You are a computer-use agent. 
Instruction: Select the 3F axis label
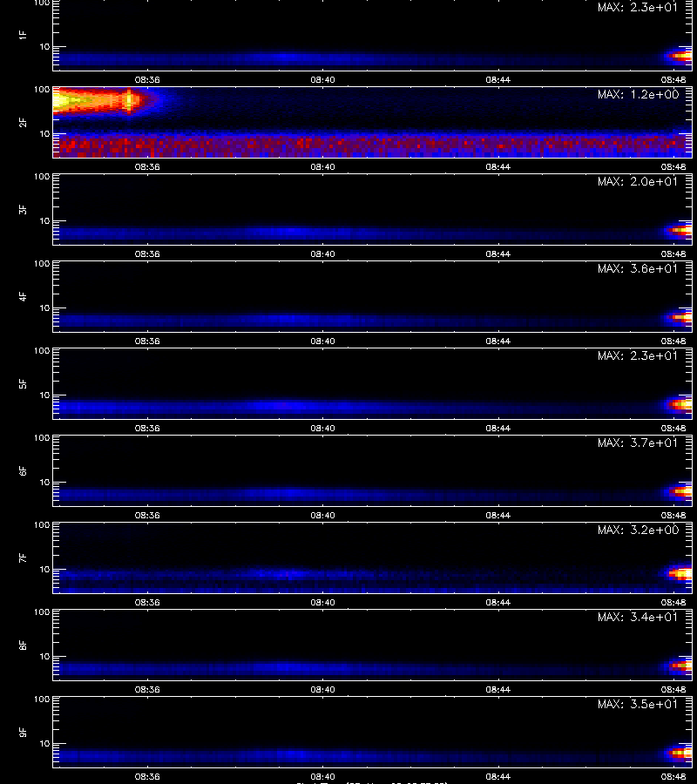(x=23, y=209)
